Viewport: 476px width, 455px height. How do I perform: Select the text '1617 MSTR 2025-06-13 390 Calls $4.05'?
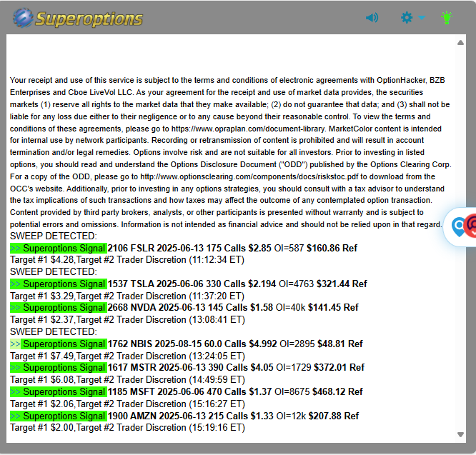pyautogui.click(x=191, y=368)
